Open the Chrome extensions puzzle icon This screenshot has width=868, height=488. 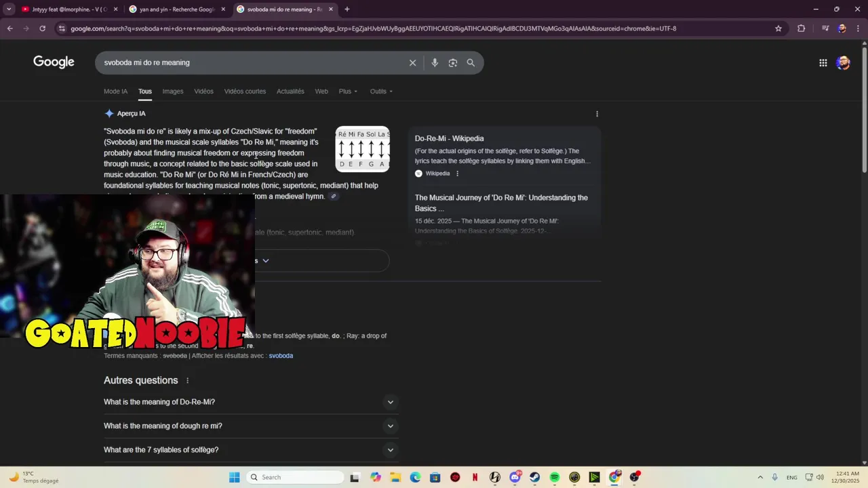pos(801,28)
